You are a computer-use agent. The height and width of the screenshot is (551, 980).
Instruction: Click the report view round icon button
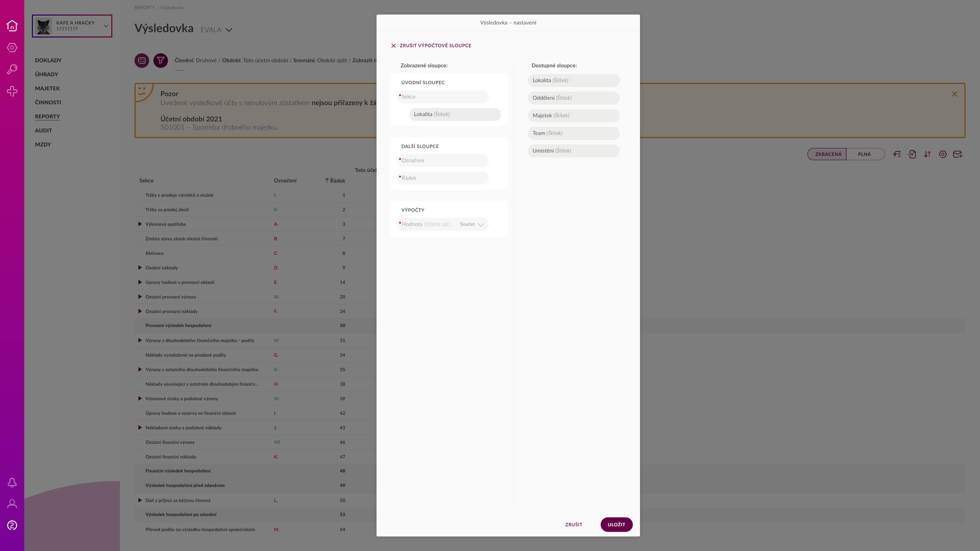coord(141,60)
